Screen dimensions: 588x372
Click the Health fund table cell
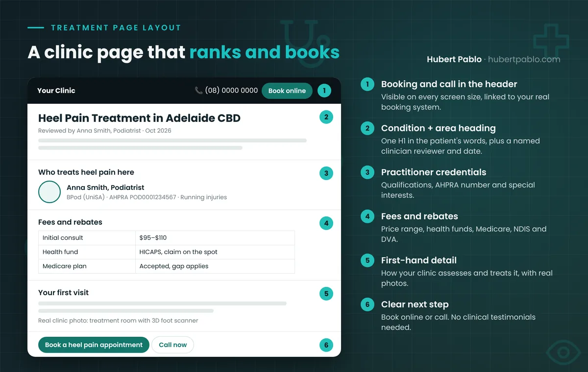click(x=87, y=252)
